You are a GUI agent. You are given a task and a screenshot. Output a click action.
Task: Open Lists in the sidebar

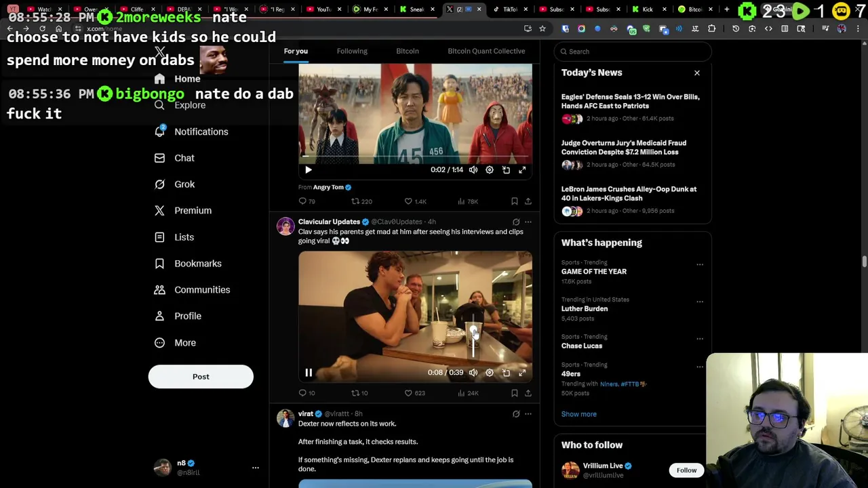point(174,237)
